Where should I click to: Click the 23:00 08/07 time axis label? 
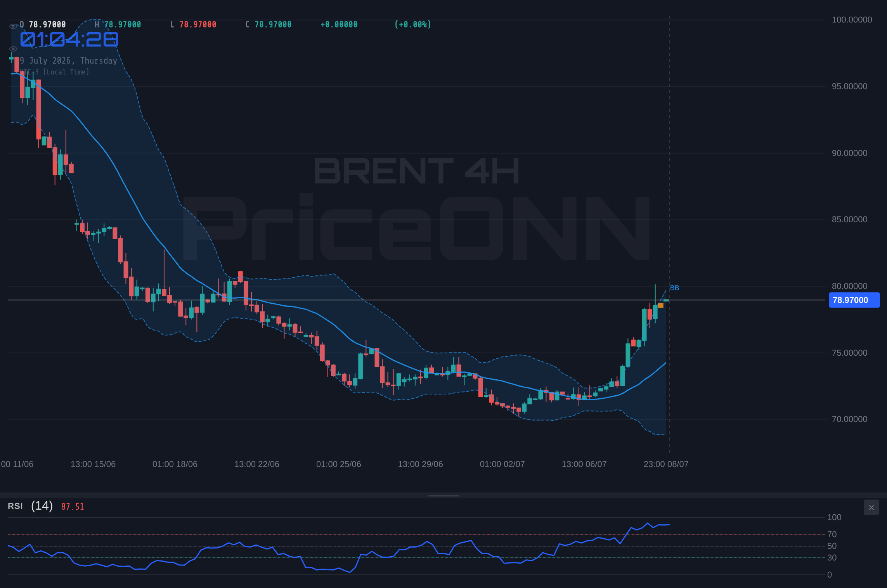666,464
